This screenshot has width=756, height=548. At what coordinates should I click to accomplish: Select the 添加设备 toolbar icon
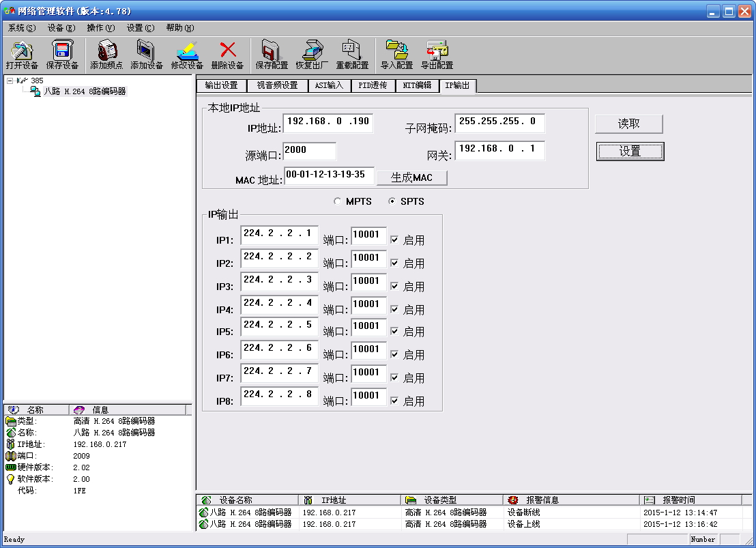(x=147, y=51)
